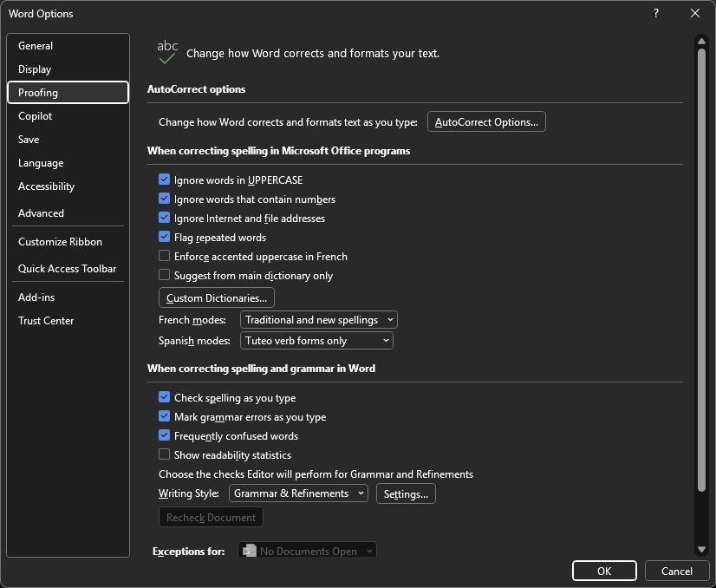This screenshot has width=716, height=588.
Task: Open the Customize Ribbon category
Action: pos(68,242)
